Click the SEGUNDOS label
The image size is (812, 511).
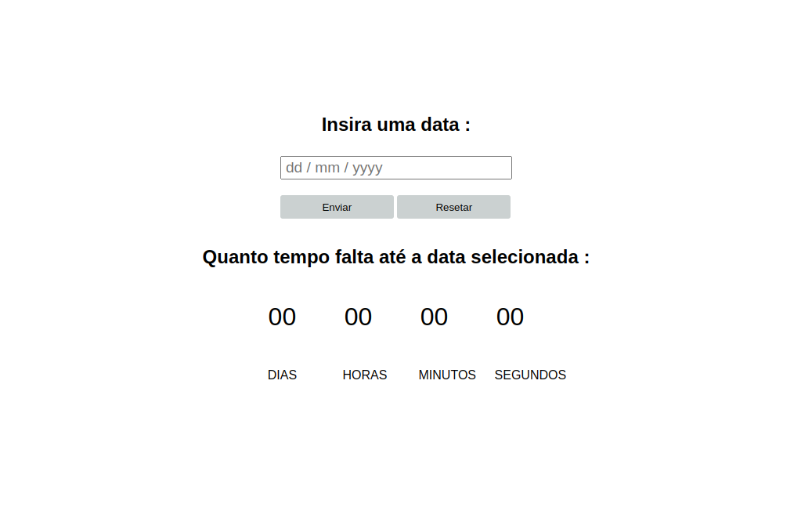(x=530, y=375)
